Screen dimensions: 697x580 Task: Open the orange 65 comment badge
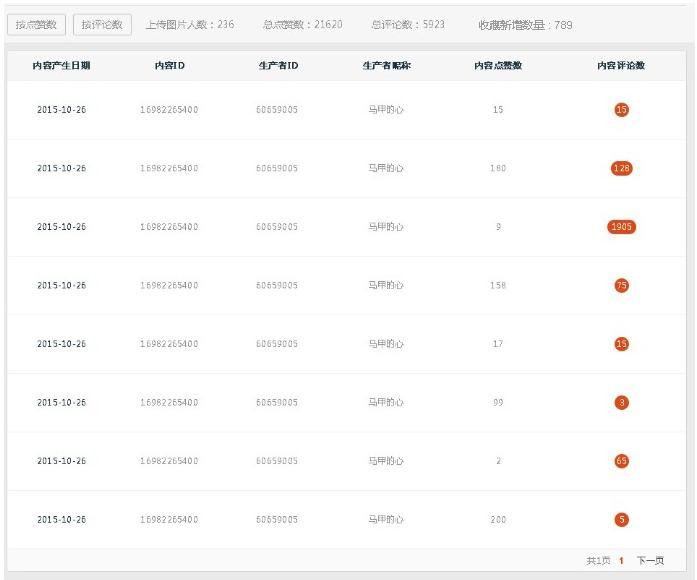(621, 461)
